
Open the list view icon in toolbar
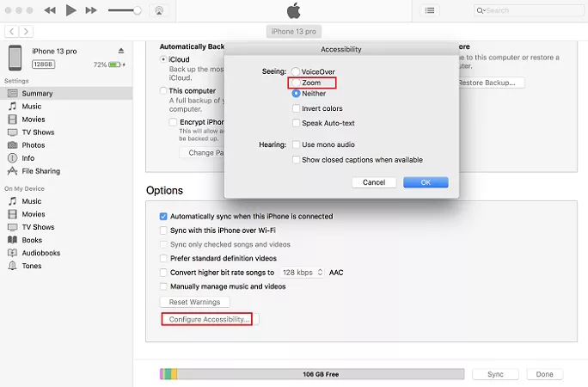(x=430, y=10)
